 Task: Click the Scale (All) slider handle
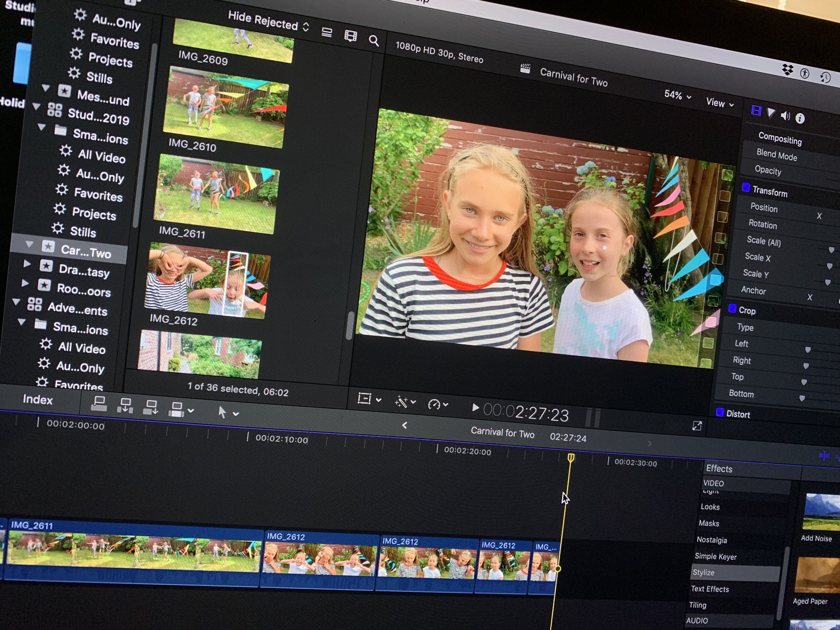point(831,250)
